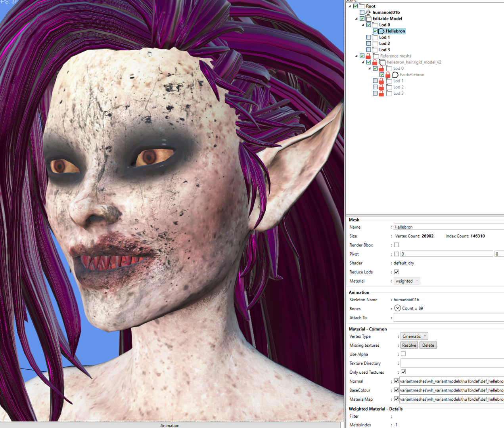Screen dimensions: 504x428
Task: Click the red lock icon on Reference meshs
Action: [x=368, y=56]
